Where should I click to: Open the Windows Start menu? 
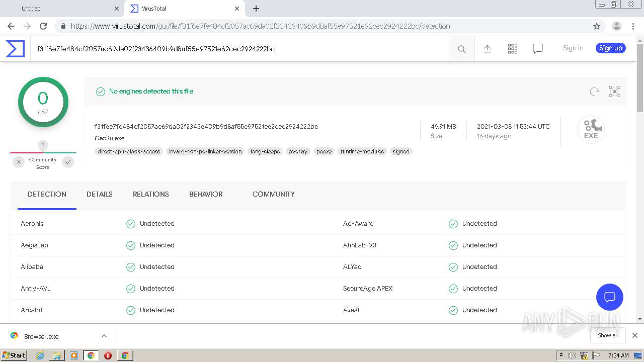click(x=14, y=355)
